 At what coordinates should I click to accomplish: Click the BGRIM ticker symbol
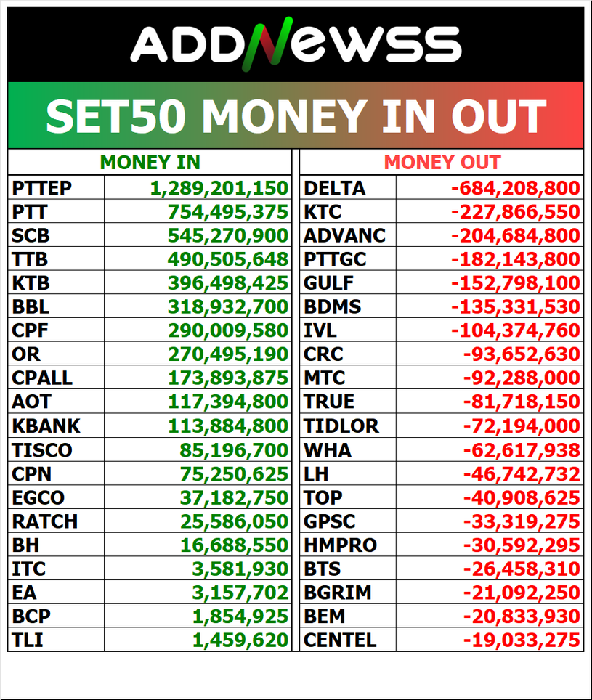point(337,593)
